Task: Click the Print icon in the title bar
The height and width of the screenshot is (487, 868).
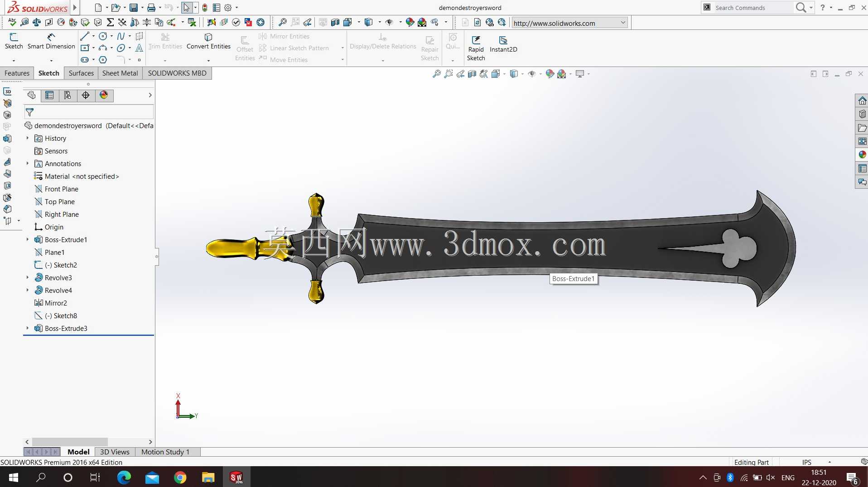Action: [151, 8]
